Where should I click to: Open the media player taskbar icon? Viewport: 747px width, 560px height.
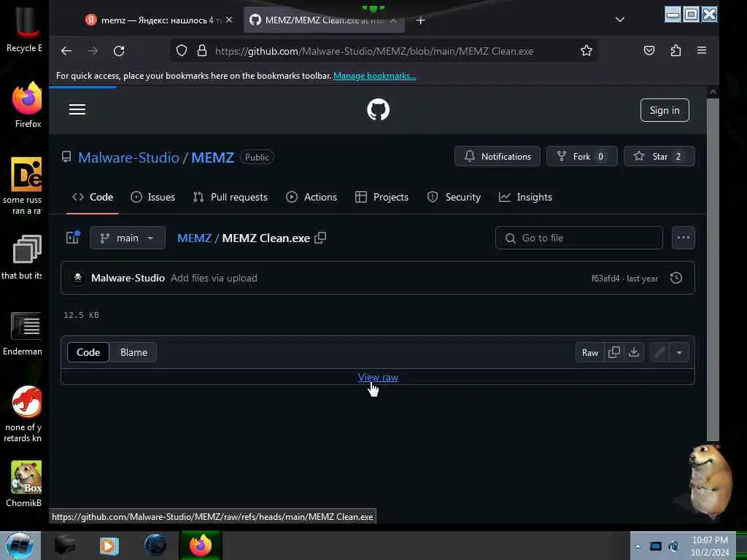[x=109, y=545]
